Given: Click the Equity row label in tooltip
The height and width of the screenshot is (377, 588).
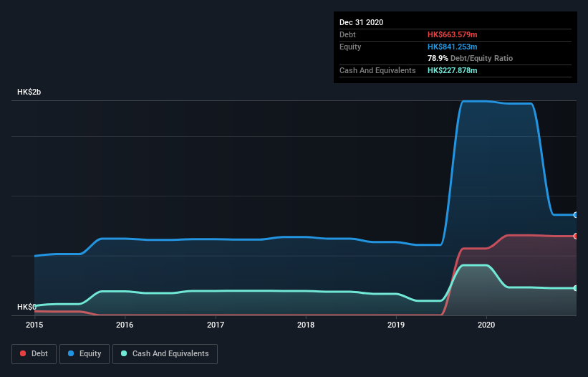Looking at the screenshot, I should 350,47.
